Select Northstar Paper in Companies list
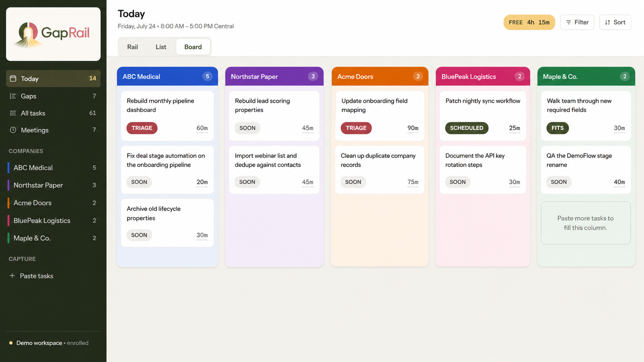Viewport: 644px width, 362px height. pyautogui.click(x=53, y=185)
